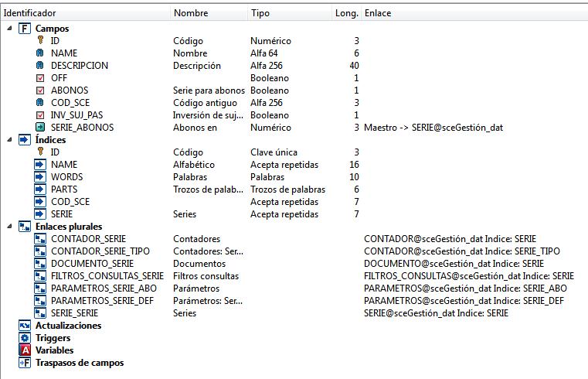Toggle the INV_SUJ_PAS checkbox icon

(40, 114)
